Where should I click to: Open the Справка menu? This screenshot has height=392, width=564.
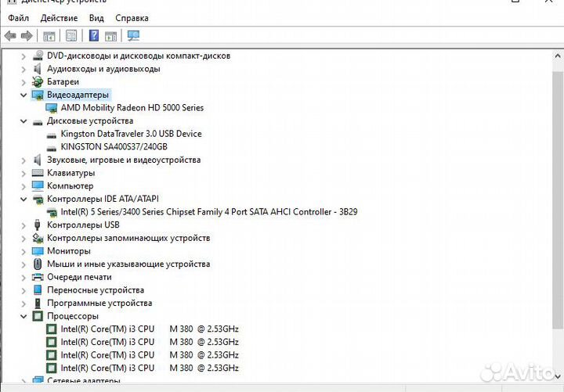coord(132,18)
